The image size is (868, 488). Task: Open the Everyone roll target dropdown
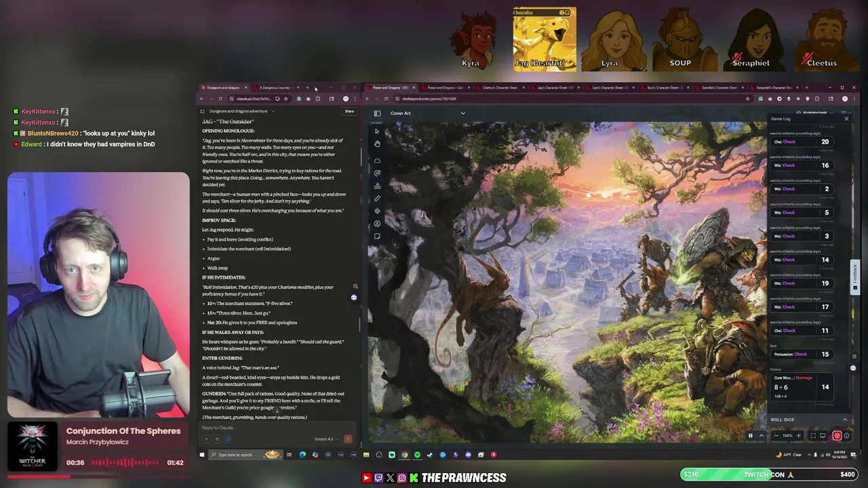pos(814,113)
